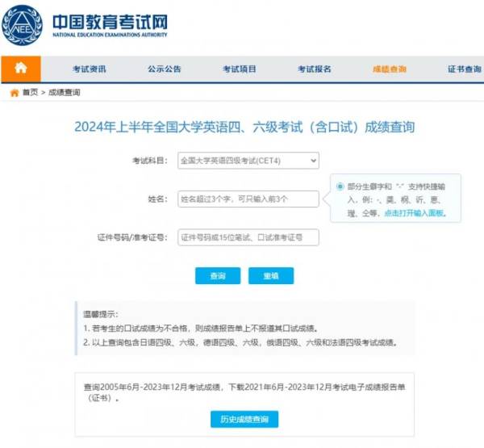Click the 考试科目 label
This screenshot has width=484, height=448.
(150, 161)
